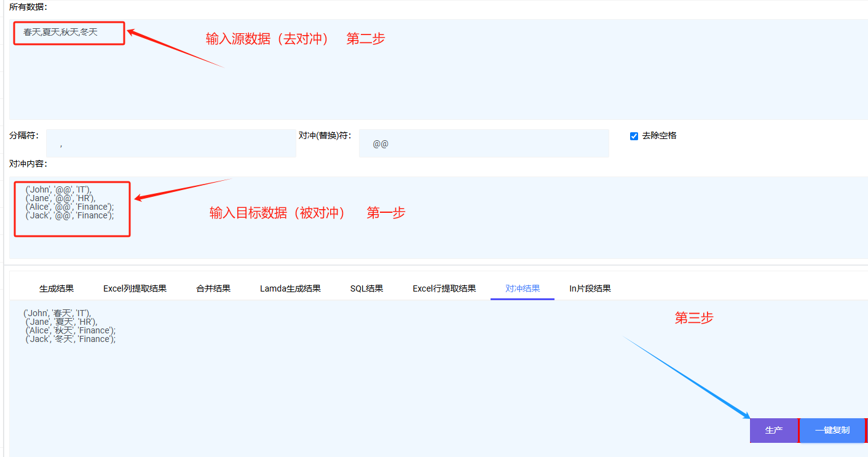Image resolution: width=868 pixels, height=457 pixels.
Task: Switch to the In片段结果 tab
Action: 590,288
